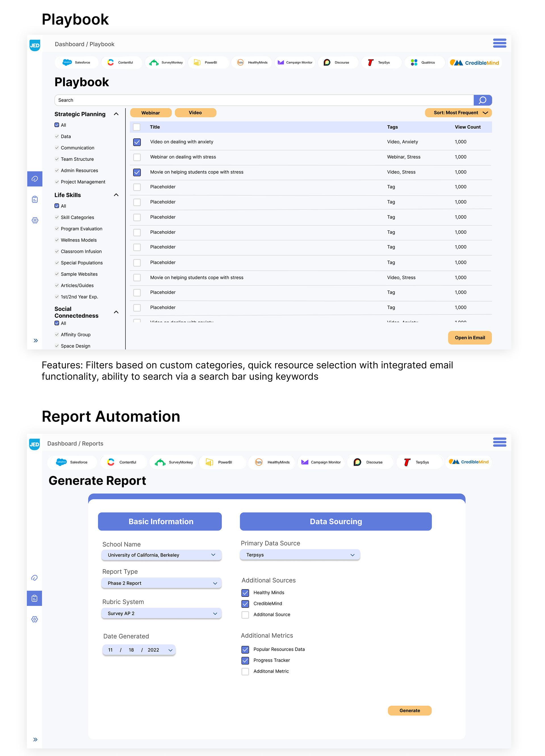The height and width of the screenshot is (756, 545).
Task: Click the JED logo on the Reports page
Action: click(x=34, y=444)
